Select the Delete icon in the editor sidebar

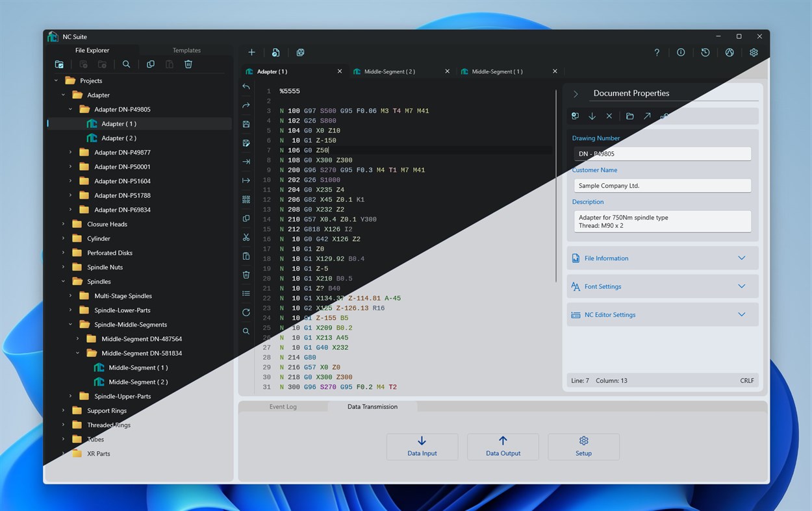tap(246, 275)
